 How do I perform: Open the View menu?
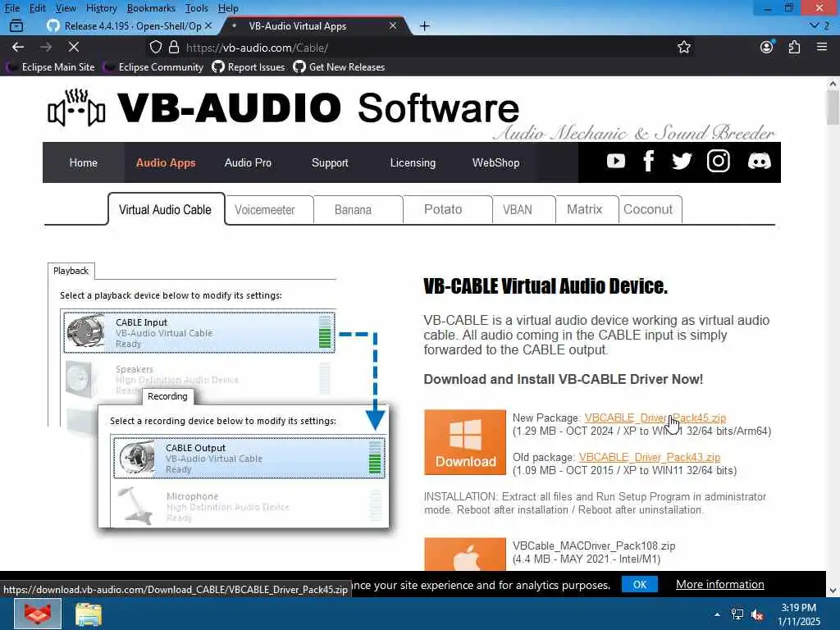coord(66,8)
